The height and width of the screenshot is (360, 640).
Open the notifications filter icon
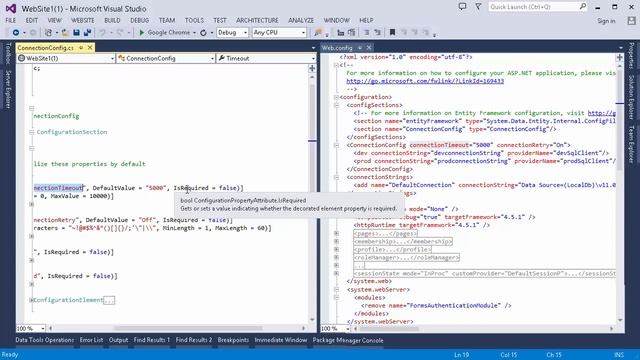[478, 7]
